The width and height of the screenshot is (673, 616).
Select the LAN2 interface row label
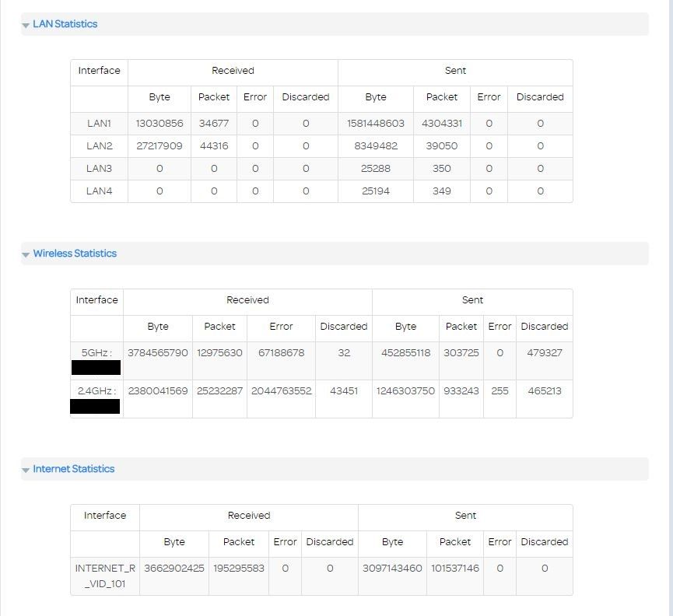coord(99,146)
